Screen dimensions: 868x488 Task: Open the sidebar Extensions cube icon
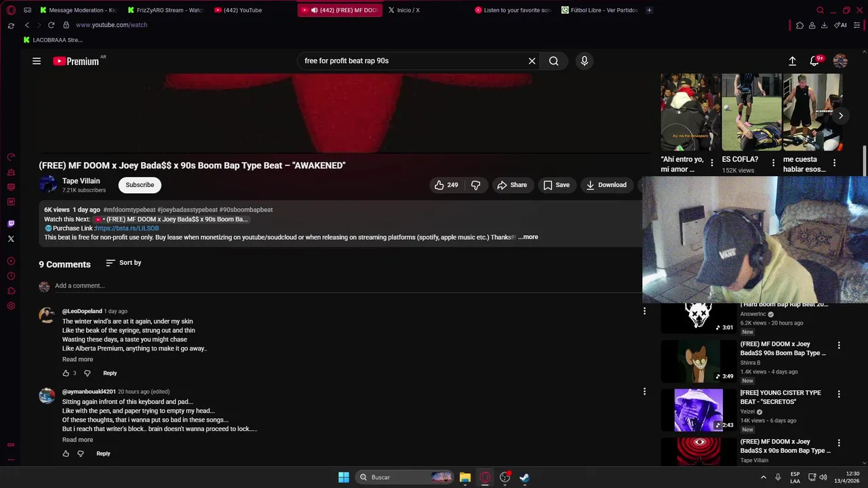point(11,291)
